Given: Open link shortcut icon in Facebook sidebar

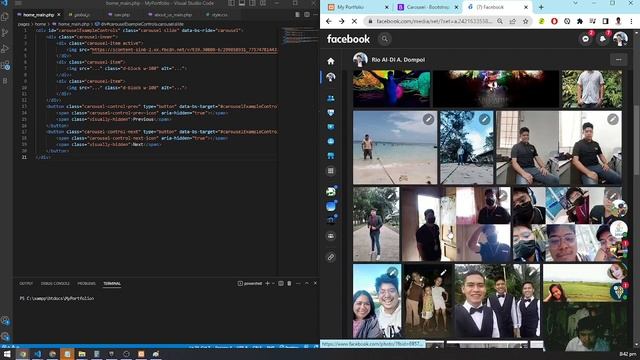Looking at the screenshot, I should pyautogui.click(x=331, y=257).
